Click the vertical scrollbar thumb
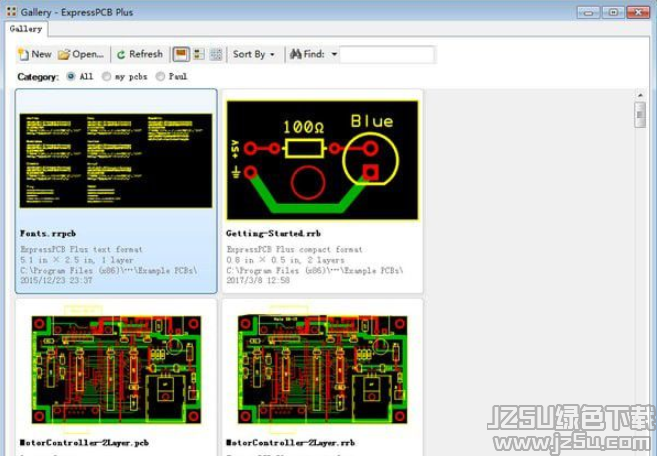The image size is (657, 456). coord(640,114)
